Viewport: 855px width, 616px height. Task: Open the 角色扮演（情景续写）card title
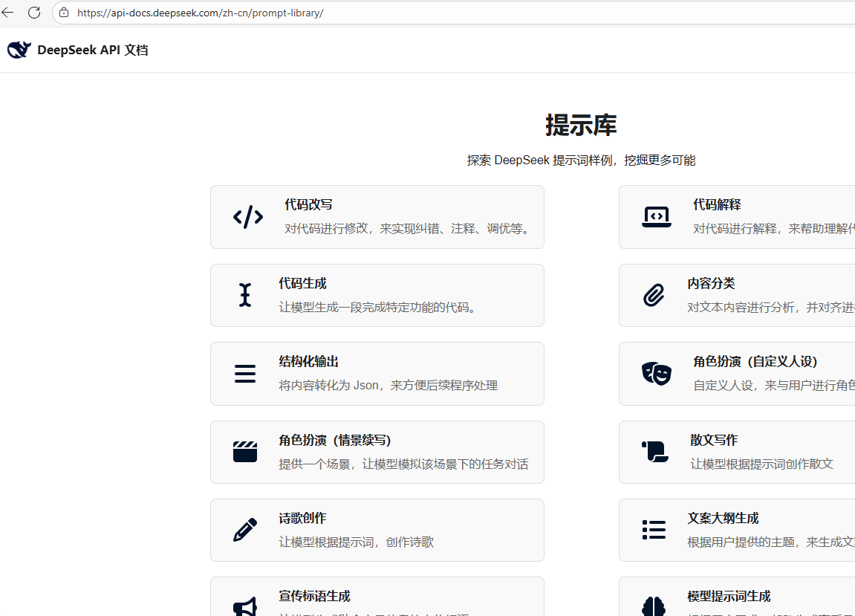[x=335, y=440]
